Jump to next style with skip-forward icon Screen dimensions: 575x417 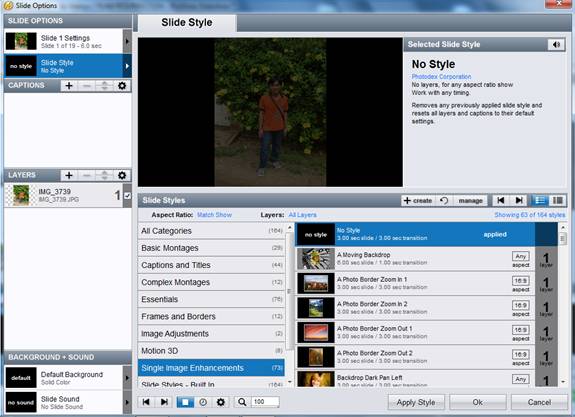[519, 200]
